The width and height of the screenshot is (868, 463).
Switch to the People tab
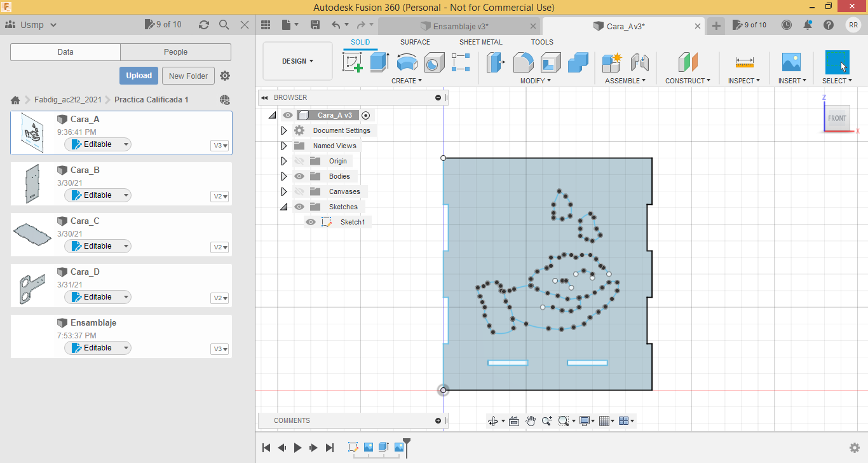tap(175, 52)
